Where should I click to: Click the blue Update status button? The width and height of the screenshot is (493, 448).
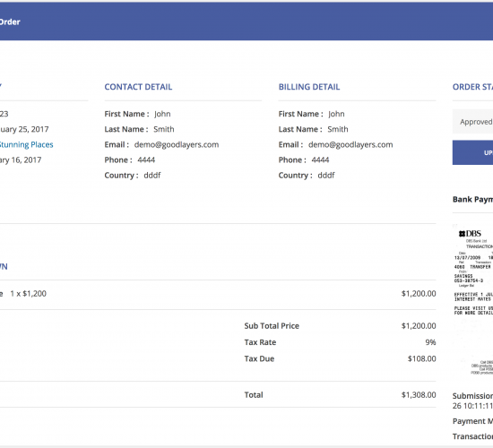pyautogui.click(x=472, y=152)
